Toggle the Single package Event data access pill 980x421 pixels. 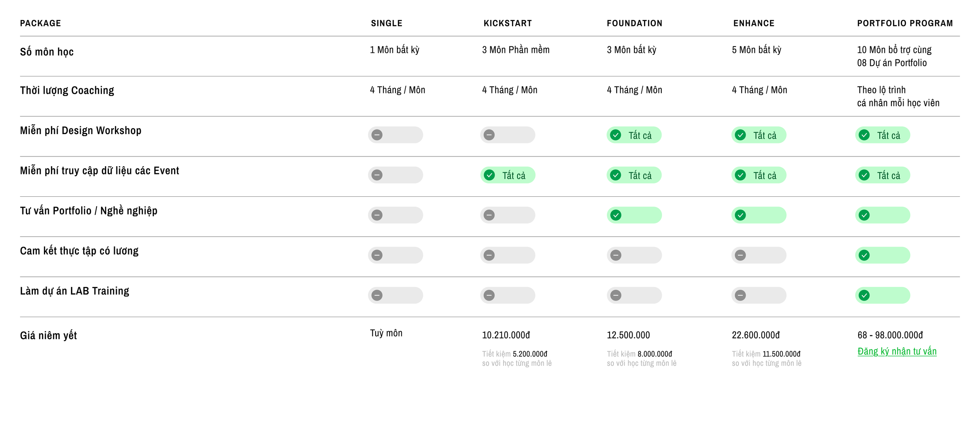tap(395, 175)
